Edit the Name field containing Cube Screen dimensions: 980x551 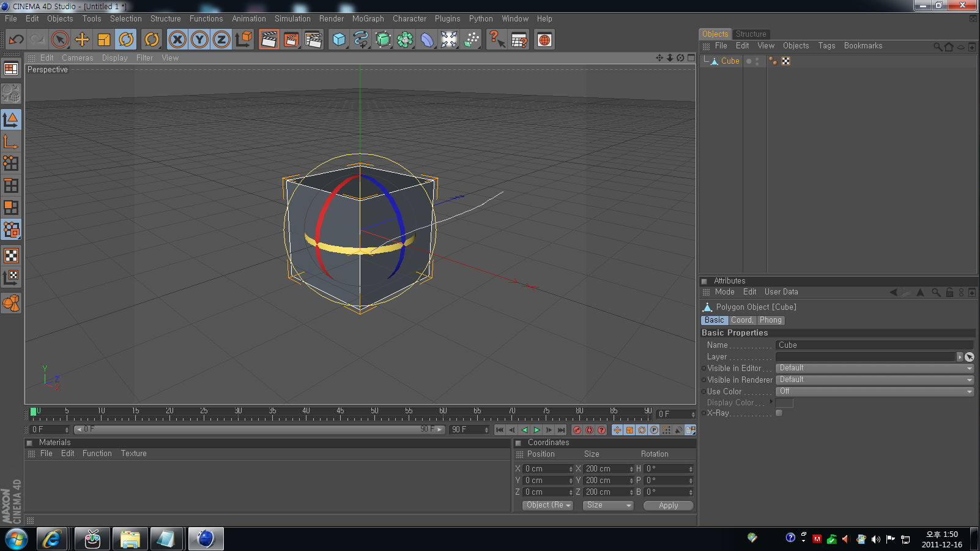pos(874,345)
